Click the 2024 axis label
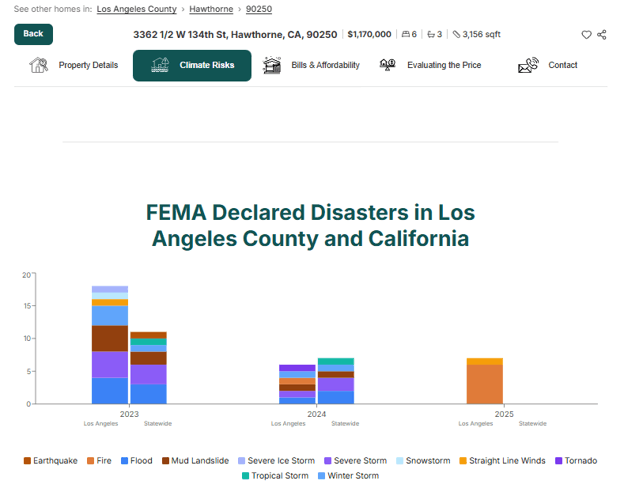This screenshot has height=492, width=624. coord(317,414)
